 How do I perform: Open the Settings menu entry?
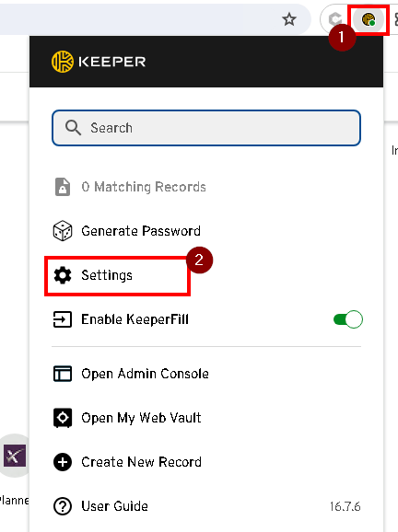coord(107,275)
